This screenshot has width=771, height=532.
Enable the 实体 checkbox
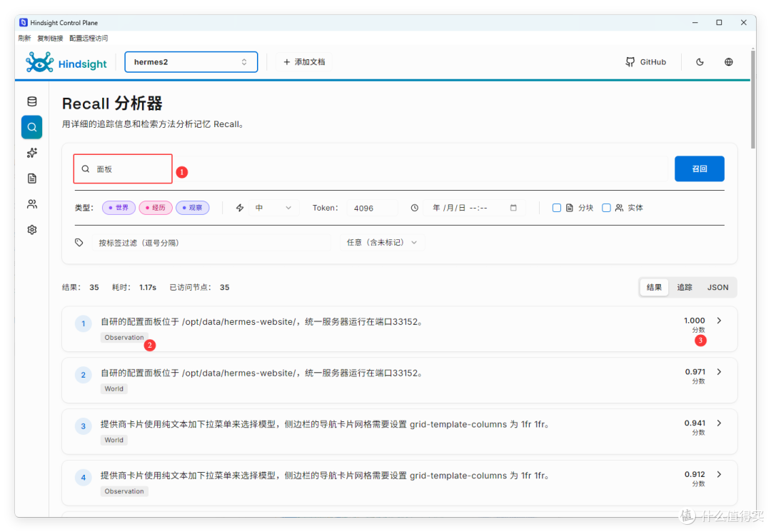click(x=606, y=208)
